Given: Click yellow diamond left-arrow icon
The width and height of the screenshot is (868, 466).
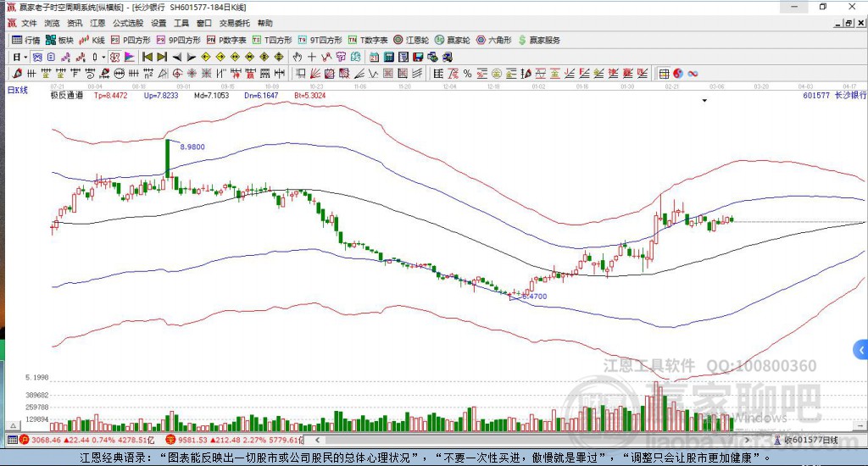Looking at the screenshot, I should (x=205, y=57).
